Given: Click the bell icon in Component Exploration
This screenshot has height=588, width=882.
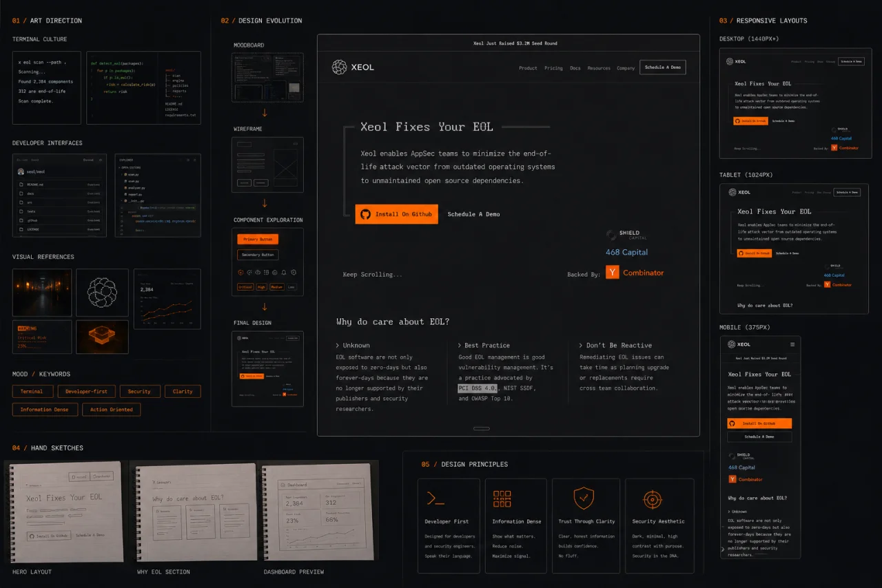Looking at the screenshot, I should pos(283,273).
